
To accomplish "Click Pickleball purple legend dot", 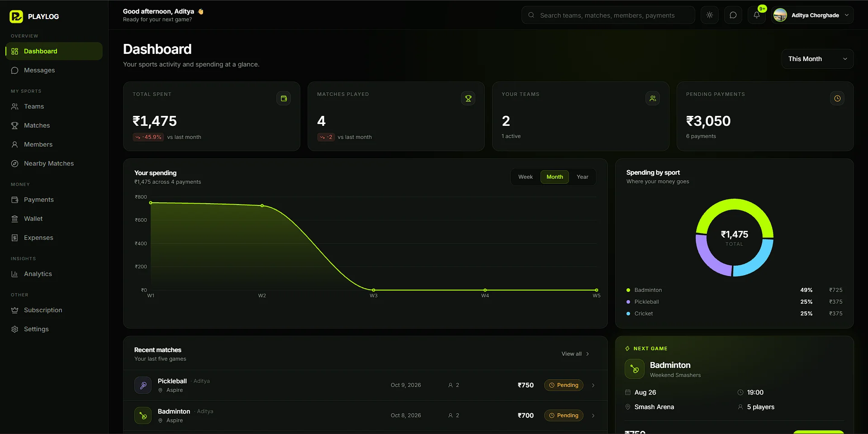I will tap(628, 302).
